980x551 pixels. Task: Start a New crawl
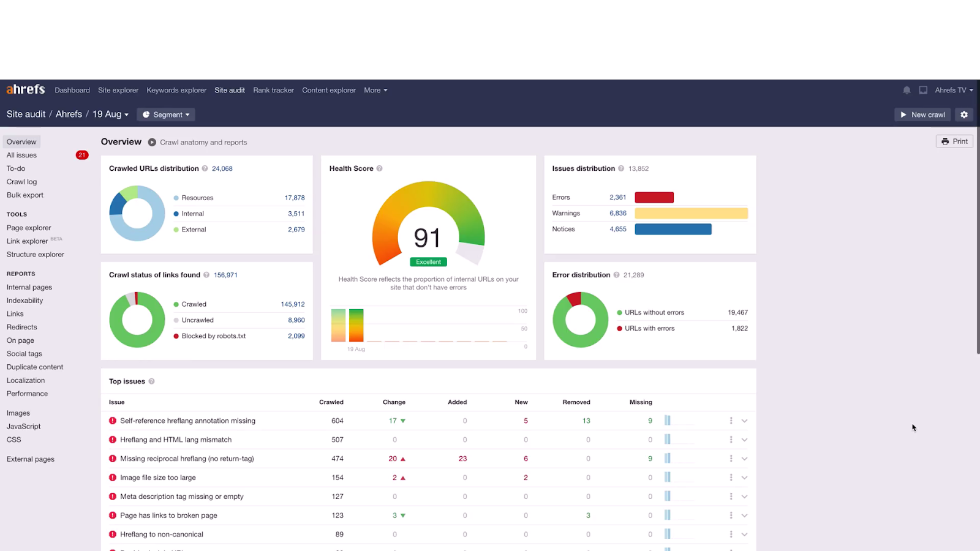tap(922, 114)
